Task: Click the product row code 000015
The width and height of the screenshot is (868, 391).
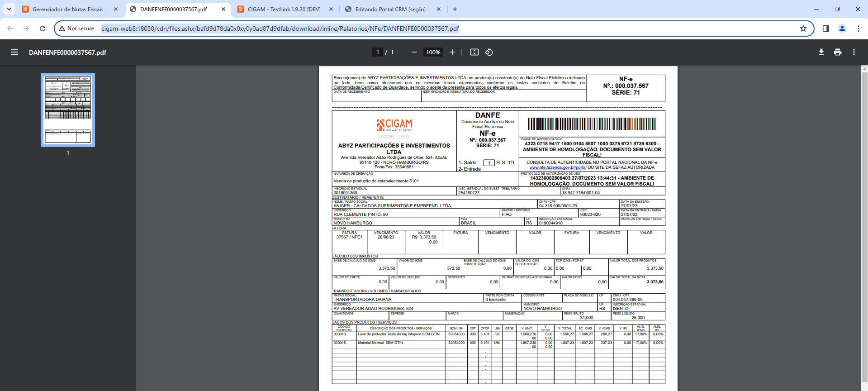Action: coord(340,343)
